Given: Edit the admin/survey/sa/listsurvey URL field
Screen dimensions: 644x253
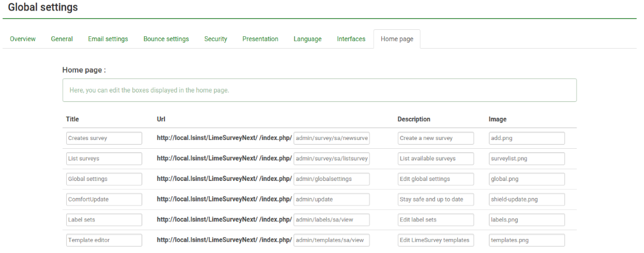Looking at the screenshot, I should click(331, 158).
